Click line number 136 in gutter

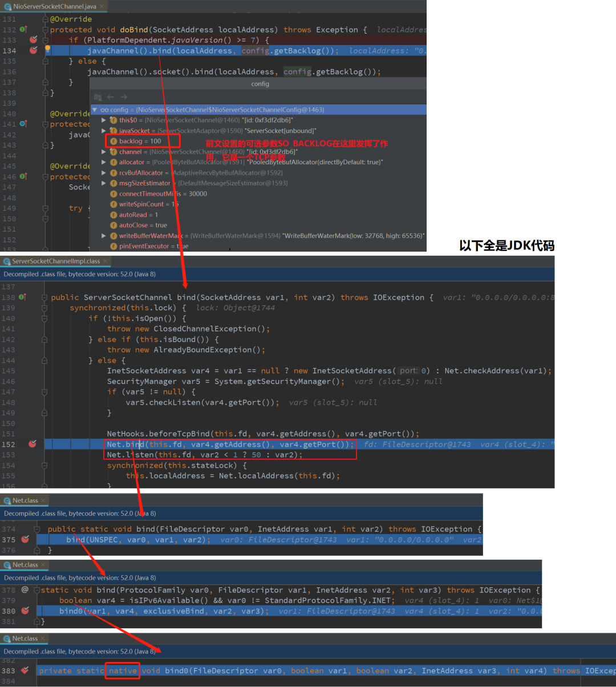[x=9, y=71]
